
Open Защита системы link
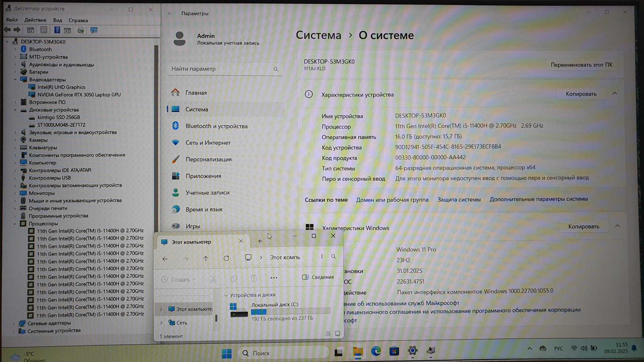[459, 200]
